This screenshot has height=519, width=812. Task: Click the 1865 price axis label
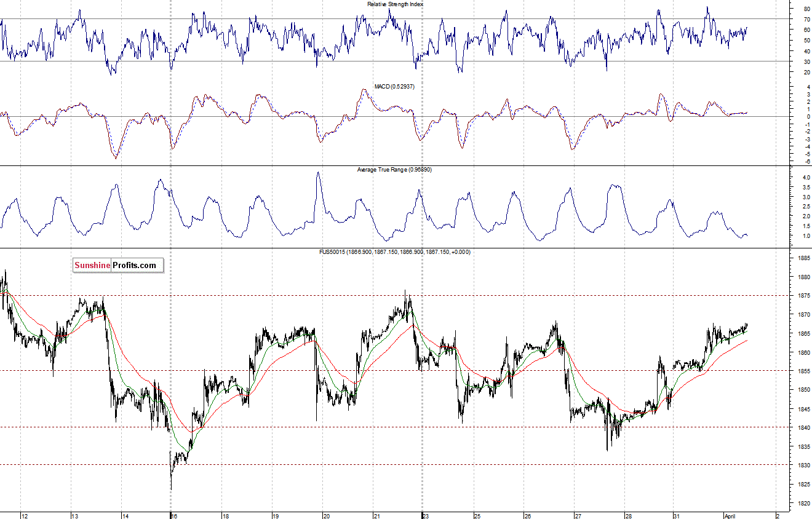[x=804, y=334]
